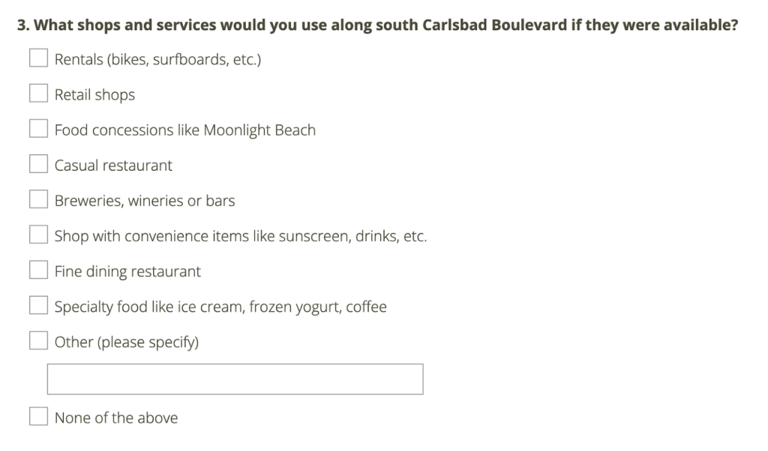
Task: Click the Rentals (bikes, surfboards, etc.) label
Action: coord(158,59)
